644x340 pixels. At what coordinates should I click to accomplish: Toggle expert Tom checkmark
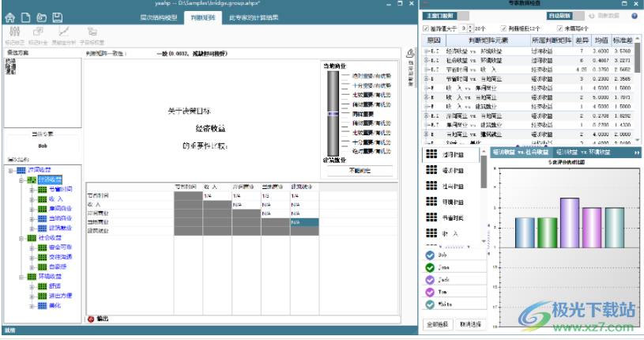430,293
